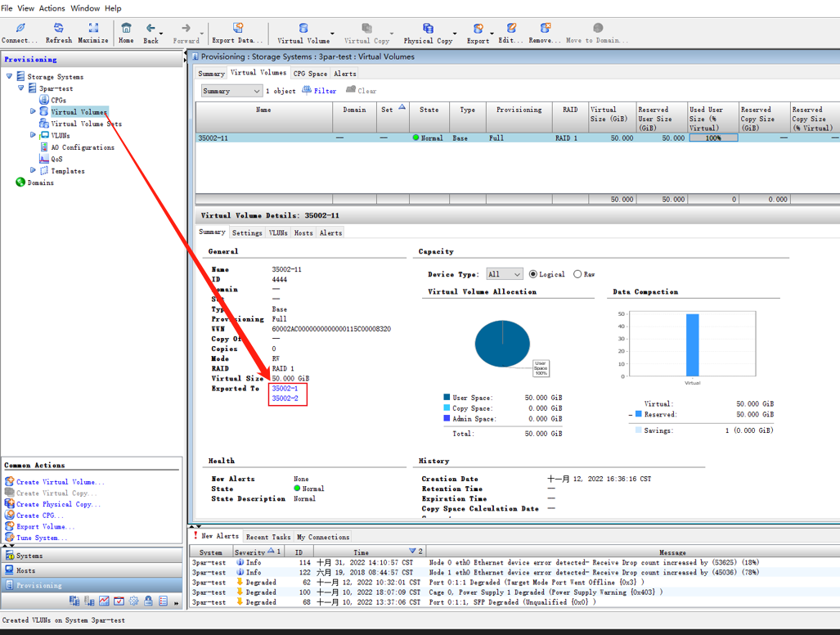Open the calendar tasks icon in bottom bar
This screenshot has height=635, width=840.
119,601
